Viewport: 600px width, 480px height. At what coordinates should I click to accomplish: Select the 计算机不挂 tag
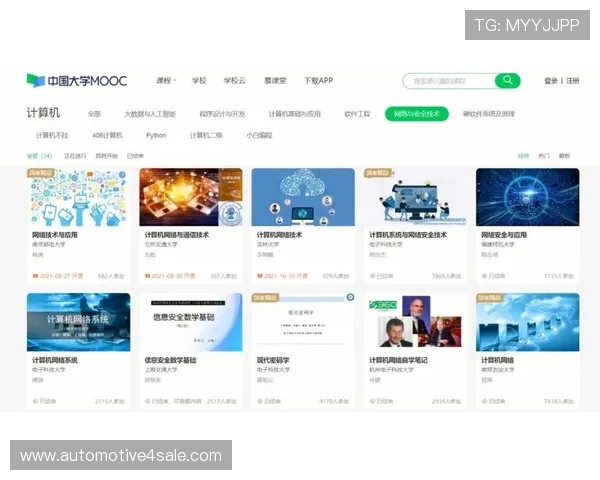(x=52, y=135)
